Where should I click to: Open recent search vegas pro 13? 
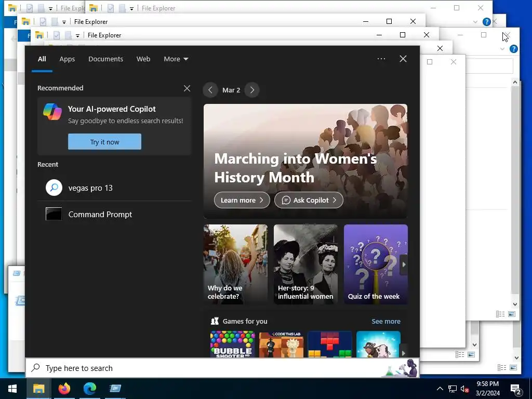(115, 188)
